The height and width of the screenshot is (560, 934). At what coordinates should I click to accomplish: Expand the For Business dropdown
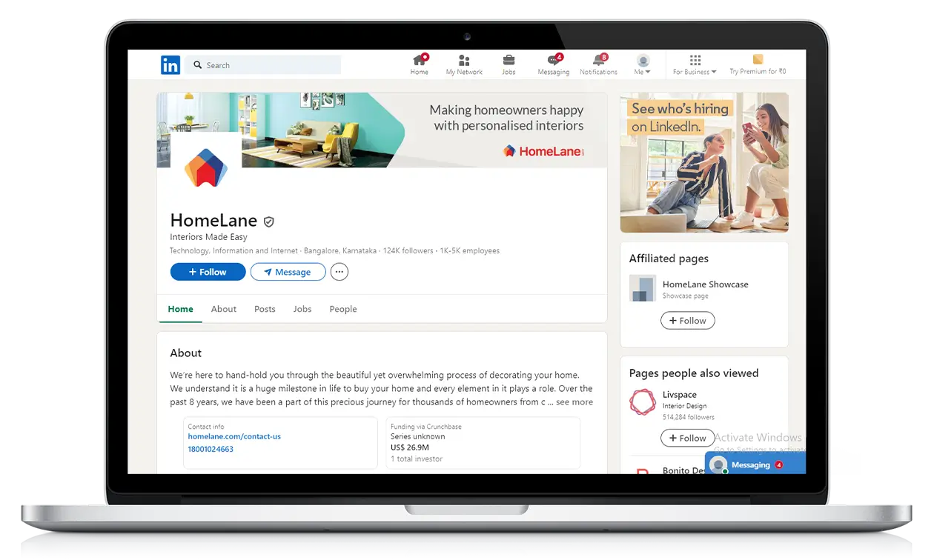695,72
